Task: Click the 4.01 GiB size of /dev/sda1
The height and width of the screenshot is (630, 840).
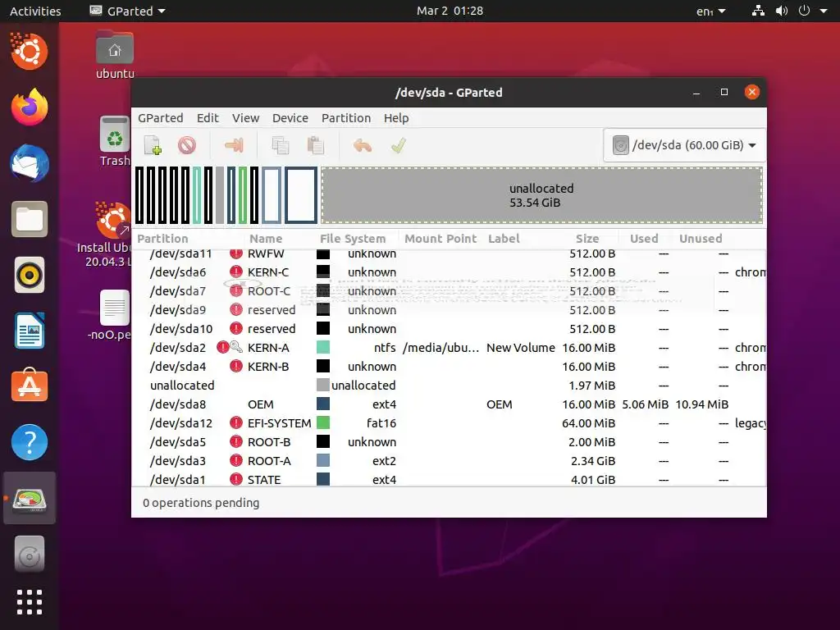Action: (593, 480)
